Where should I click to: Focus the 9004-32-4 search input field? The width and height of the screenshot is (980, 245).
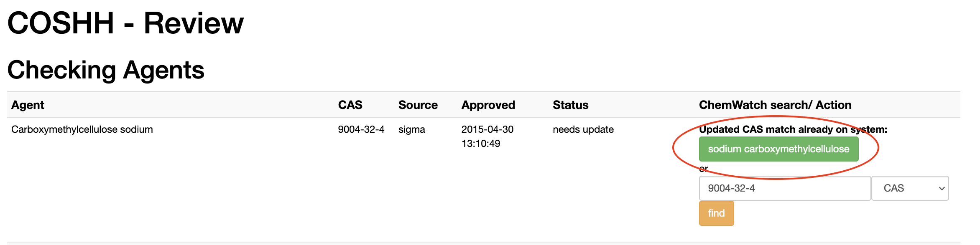784,188
